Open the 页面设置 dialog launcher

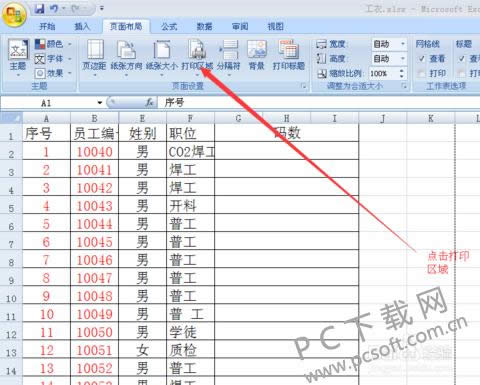pos(304,86)
